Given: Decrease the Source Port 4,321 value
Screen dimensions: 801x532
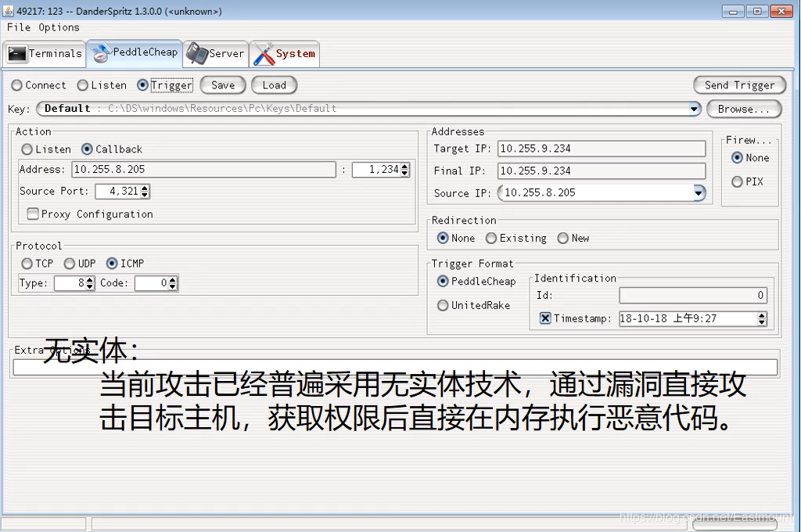Looking at the screenshot, I should pos(145,196).
